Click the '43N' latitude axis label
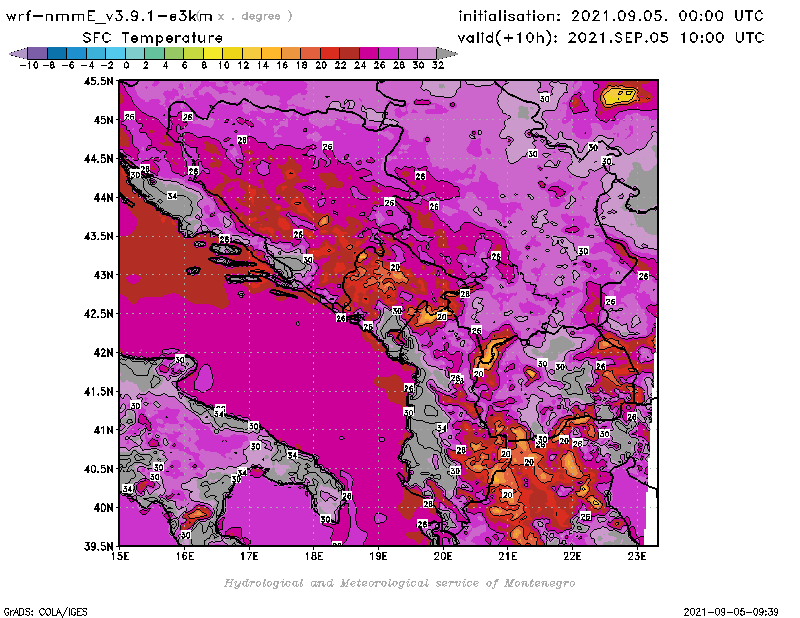 point(104,275)
